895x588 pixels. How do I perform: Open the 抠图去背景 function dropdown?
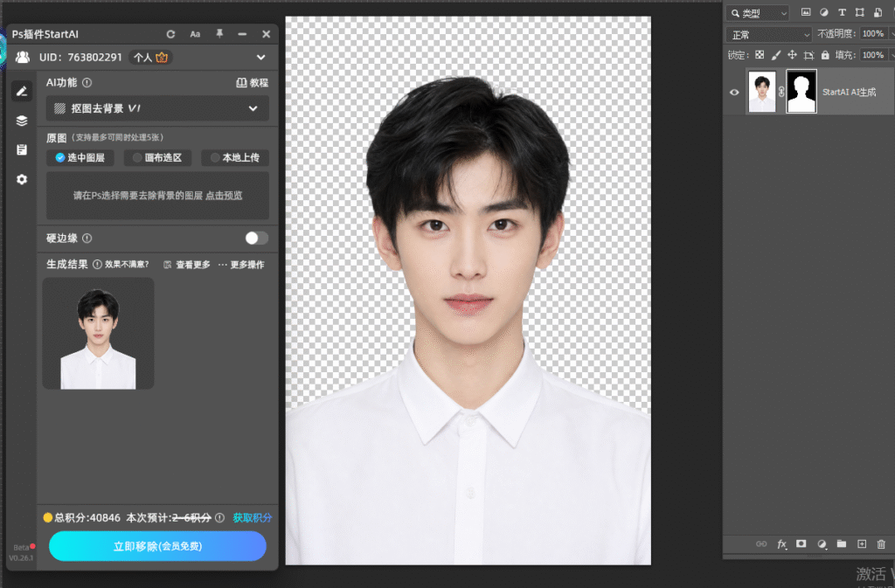[157, 108]
